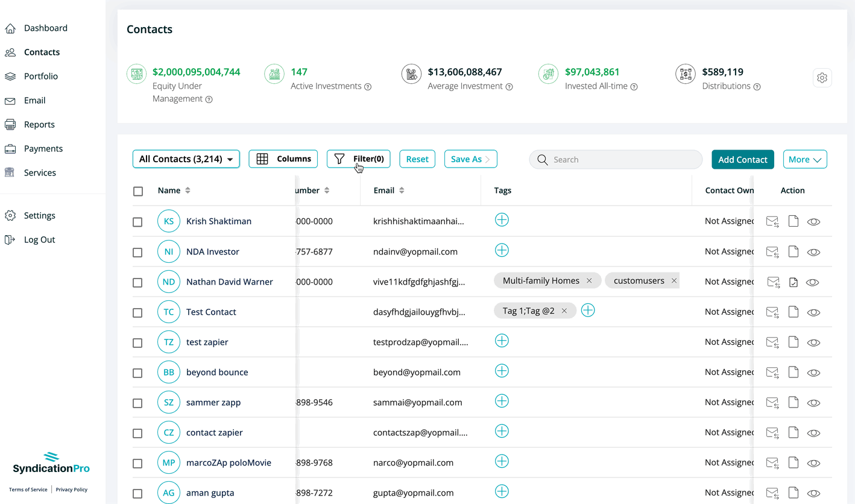Viewport: 855px width, 504px height.
Task: Click the info icon beside Active Investments
Action: coord(368,87)
